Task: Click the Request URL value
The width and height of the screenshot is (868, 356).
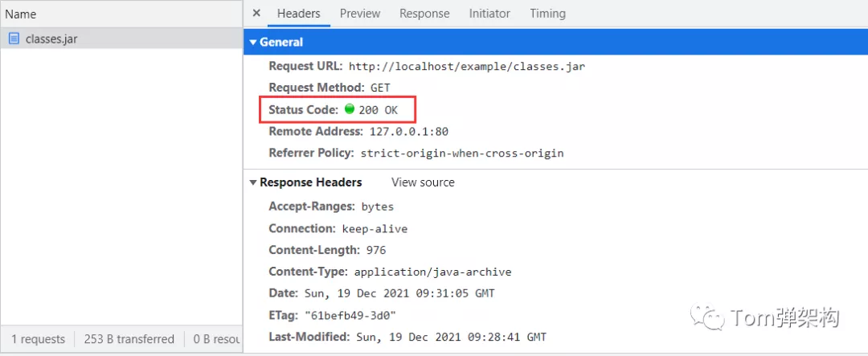Action: tap(467, 67)
